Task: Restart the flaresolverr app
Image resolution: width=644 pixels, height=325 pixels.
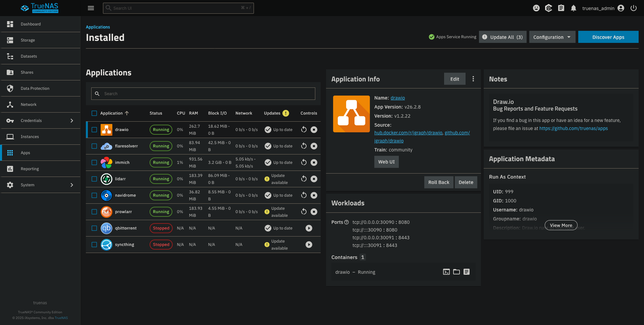Action: click(304, 146)
